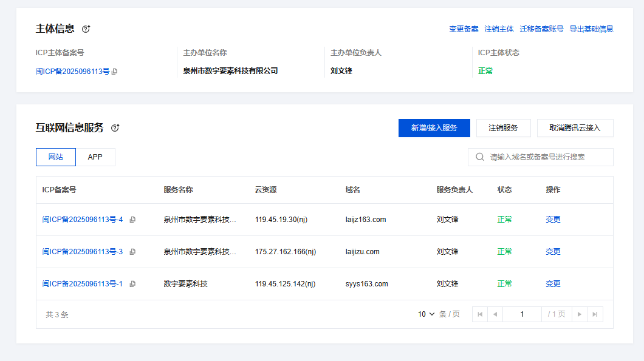
Task: Go to previous page of results
Action: (495, 314)
